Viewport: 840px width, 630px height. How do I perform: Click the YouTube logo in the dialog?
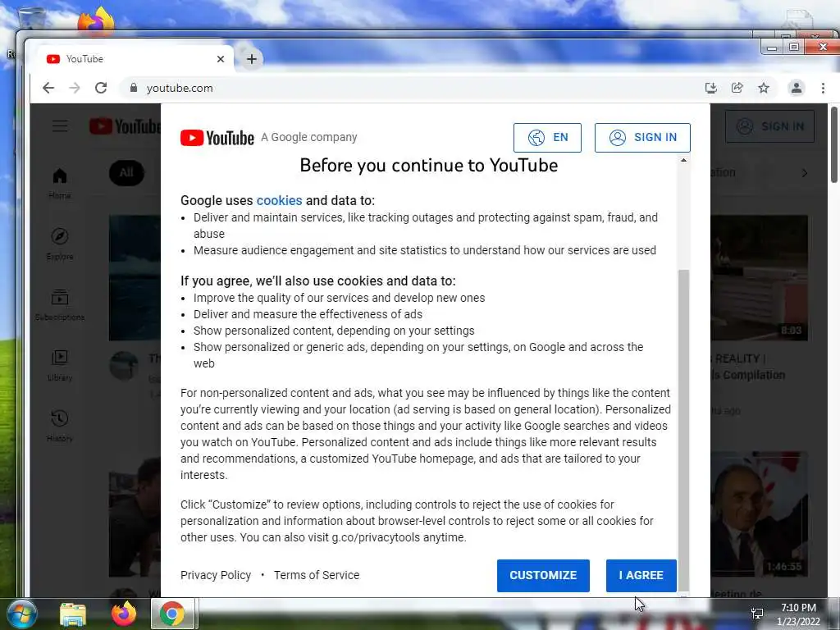217,138
